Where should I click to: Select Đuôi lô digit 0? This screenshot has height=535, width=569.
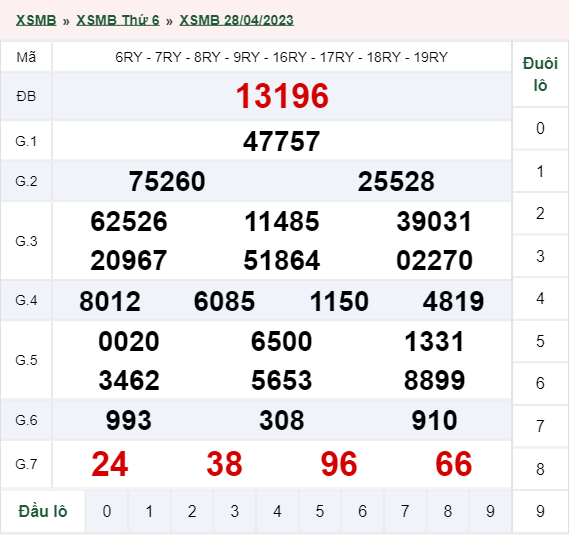coord(540,128)
